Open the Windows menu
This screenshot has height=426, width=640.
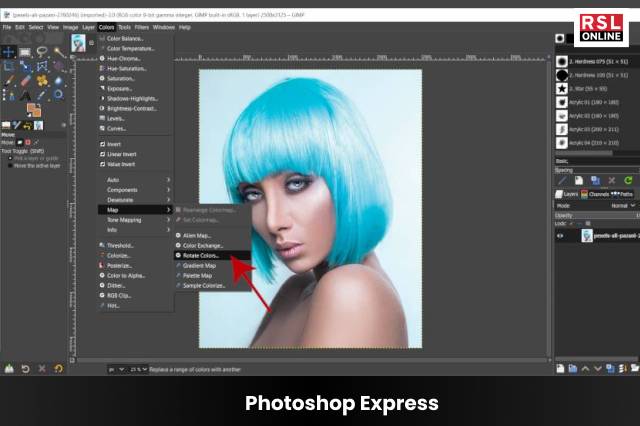[164, 27]
